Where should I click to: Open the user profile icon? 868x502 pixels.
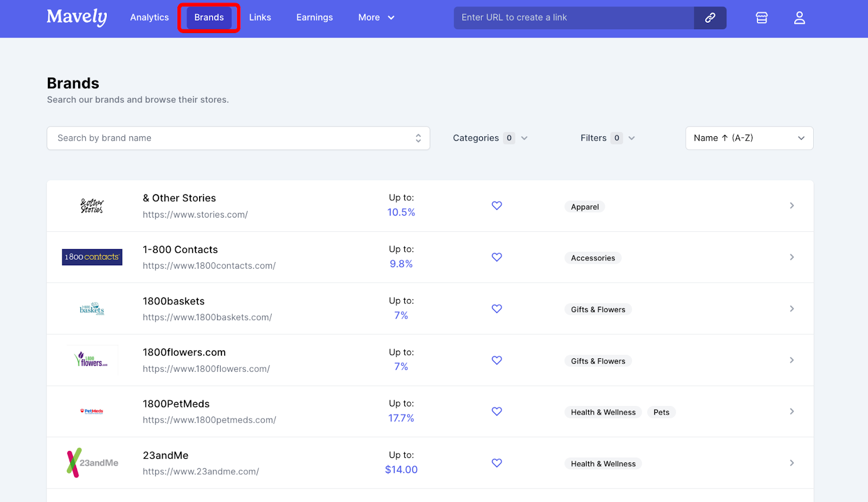point(800,18)
